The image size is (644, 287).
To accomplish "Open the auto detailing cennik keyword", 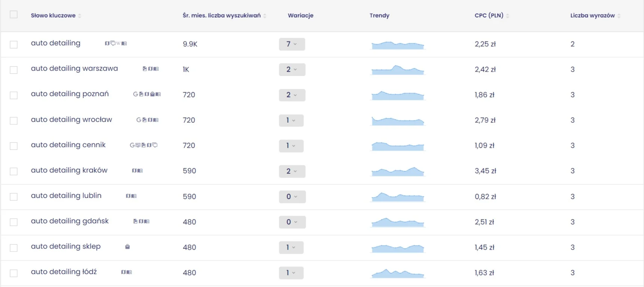I will [68, 145].
